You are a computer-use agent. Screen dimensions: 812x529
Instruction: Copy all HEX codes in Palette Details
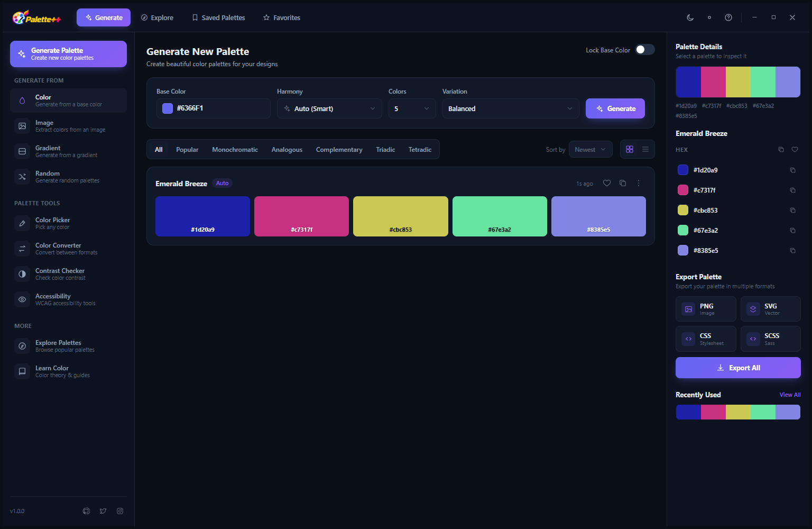coord(781,150)
